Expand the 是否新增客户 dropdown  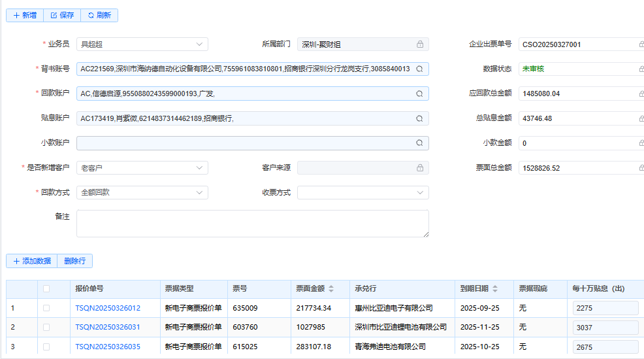(142, 168)
